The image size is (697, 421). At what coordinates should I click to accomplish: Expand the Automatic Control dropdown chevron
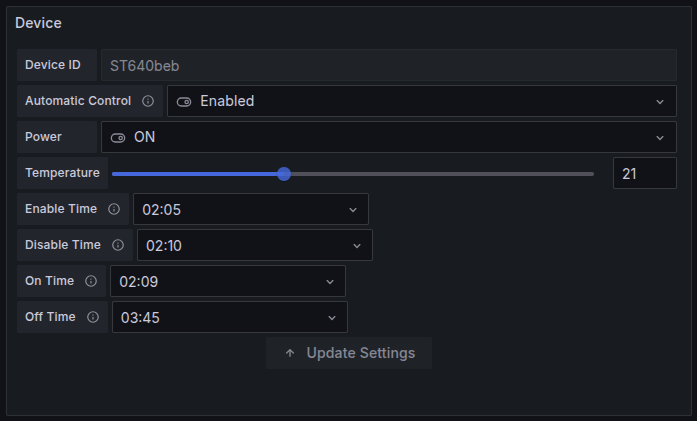pyautogui.click(x=660, y=101)
